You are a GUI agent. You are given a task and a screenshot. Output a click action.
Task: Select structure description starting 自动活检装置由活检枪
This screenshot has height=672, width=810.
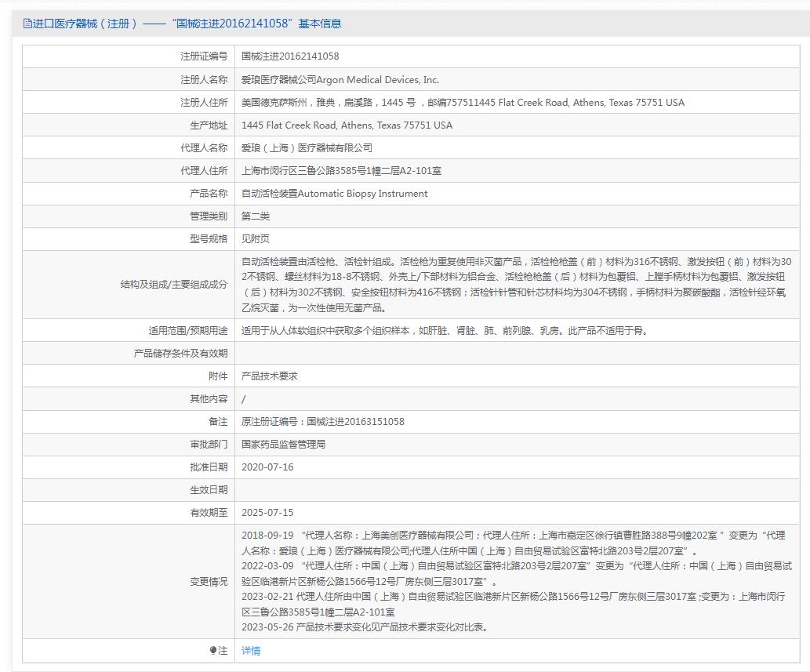pyautogui.click(x=516, y=285)
